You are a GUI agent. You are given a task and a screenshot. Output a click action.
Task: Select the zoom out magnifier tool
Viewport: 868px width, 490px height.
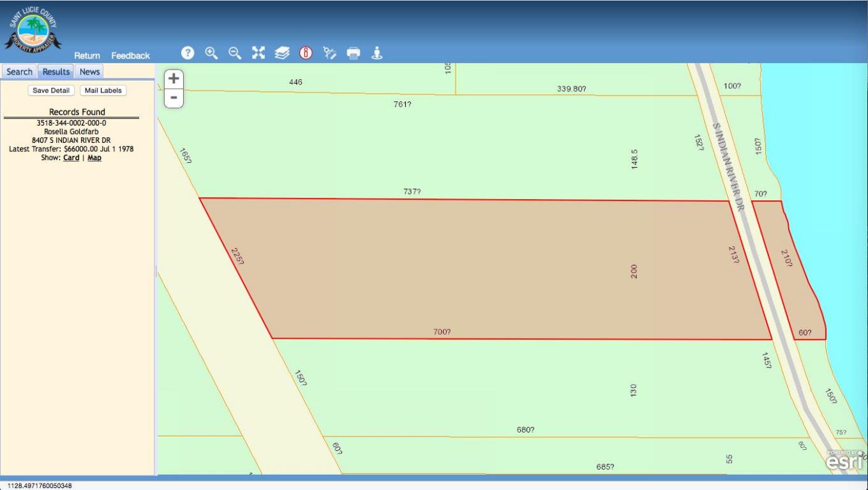point(235,53)
